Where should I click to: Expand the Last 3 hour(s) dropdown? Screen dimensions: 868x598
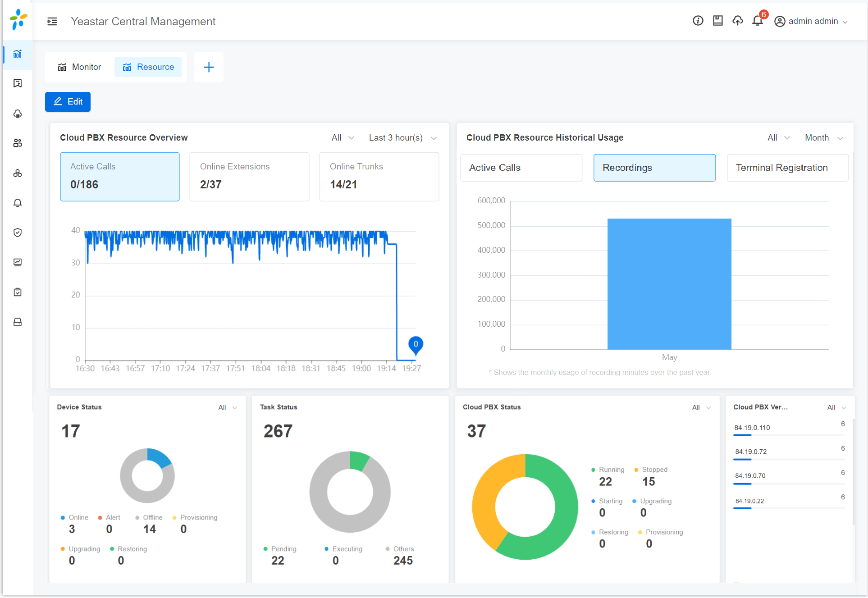point(402,138)
